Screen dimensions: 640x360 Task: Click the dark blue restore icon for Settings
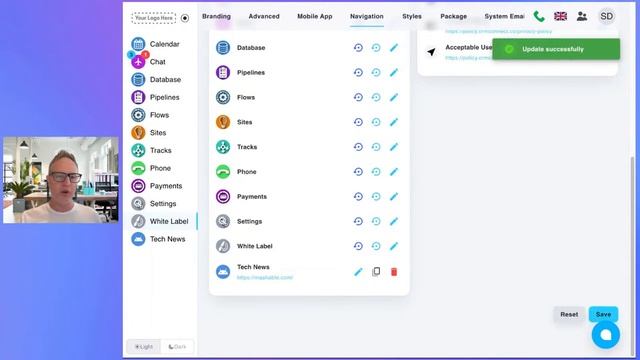click(358, 222)
